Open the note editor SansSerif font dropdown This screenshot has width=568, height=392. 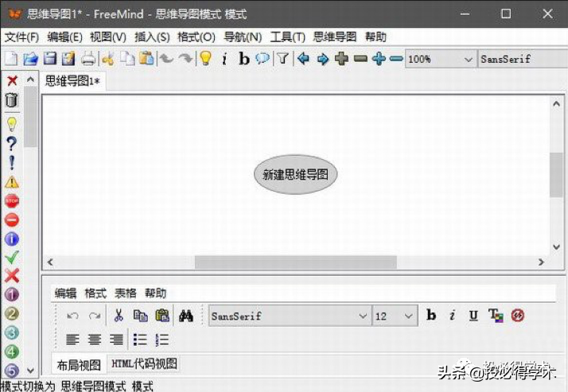click(290, 316)
